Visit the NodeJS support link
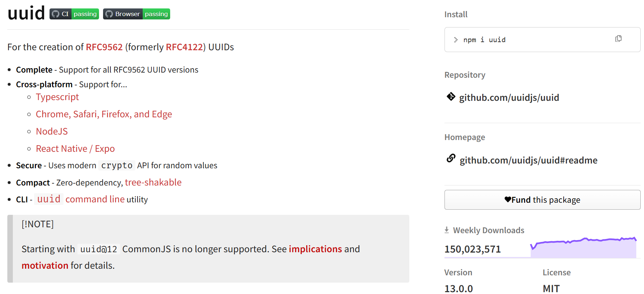The width and height of the screenshot is (644, 294). (x=52, y=131)
